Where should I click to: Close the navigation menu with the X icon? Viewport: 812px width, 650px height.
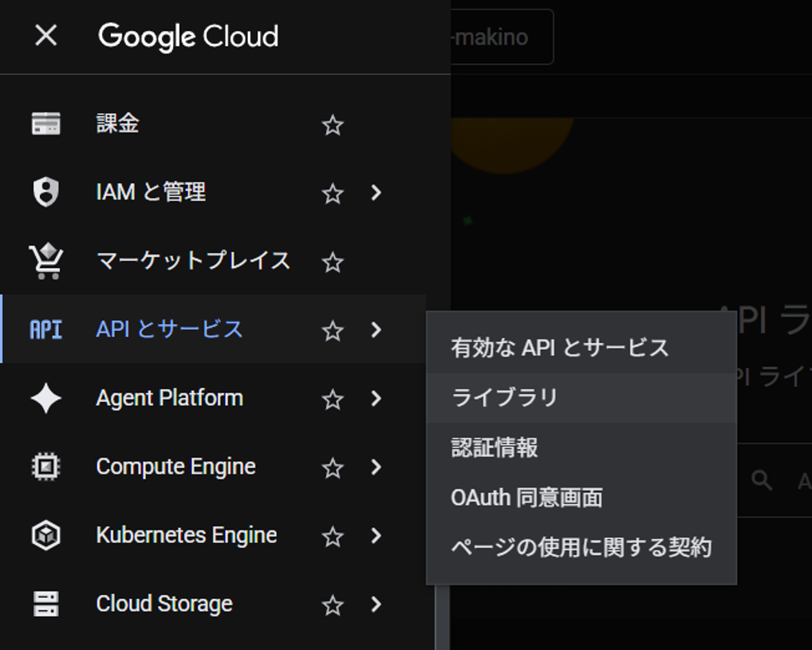pos(46,36)
